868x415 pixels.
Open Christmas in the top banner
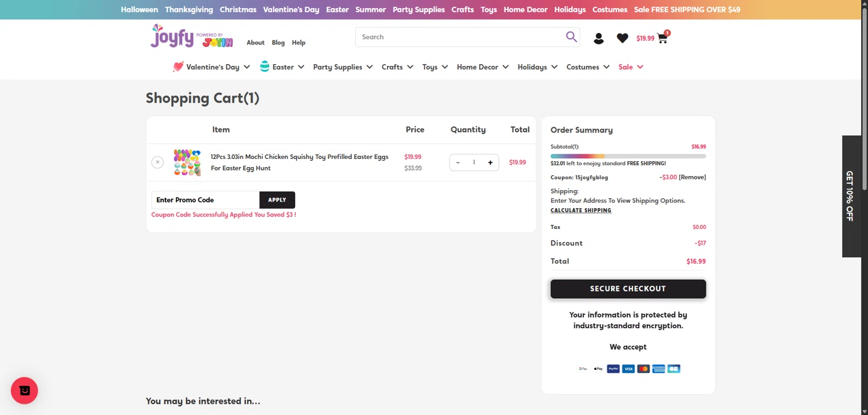[238, 10]
